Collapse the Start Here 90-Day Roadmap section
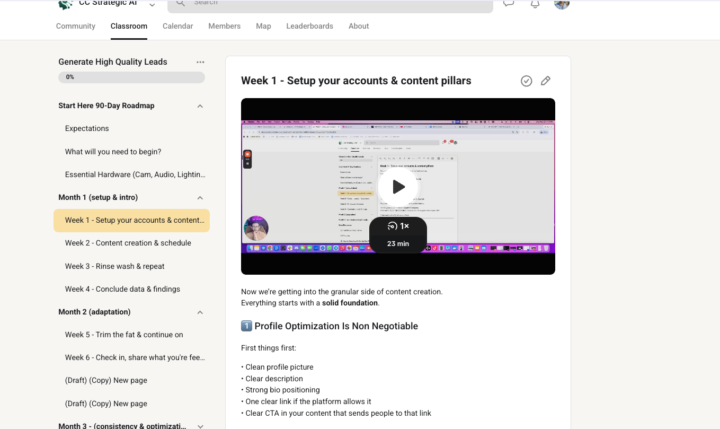 click(x=200, y=106)
